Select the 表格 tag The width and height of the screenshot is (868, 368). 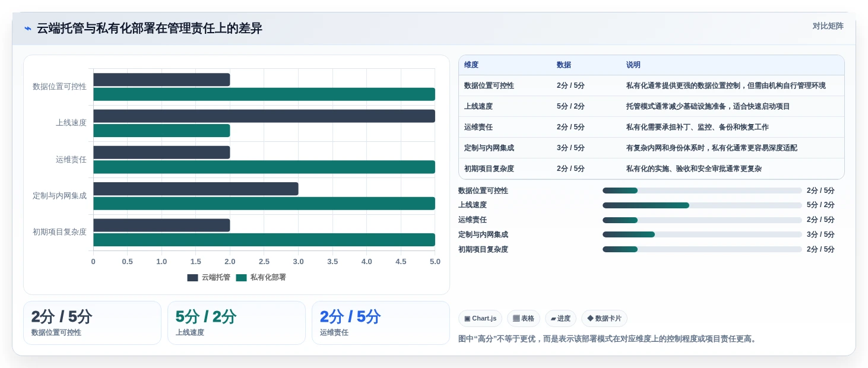pyautogui.click(x=524, y=319)
